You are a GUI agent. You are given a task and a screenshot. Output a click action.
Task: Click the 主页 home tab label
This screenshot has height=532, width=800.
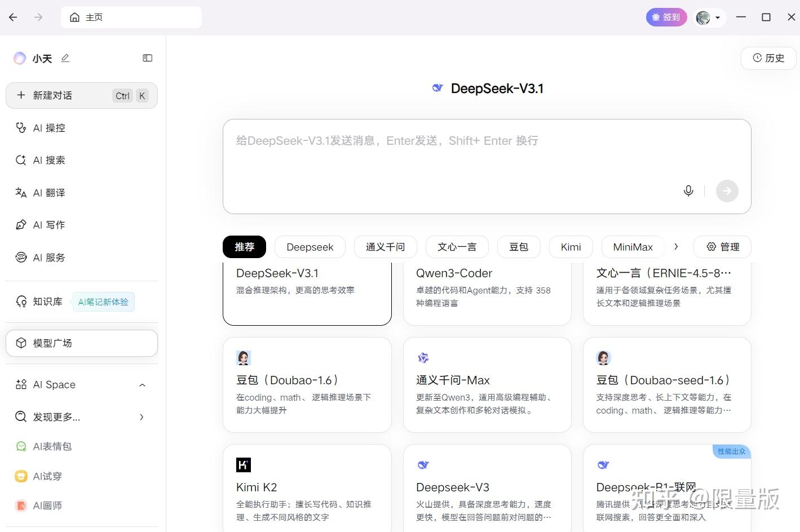[x=94, y=17]
